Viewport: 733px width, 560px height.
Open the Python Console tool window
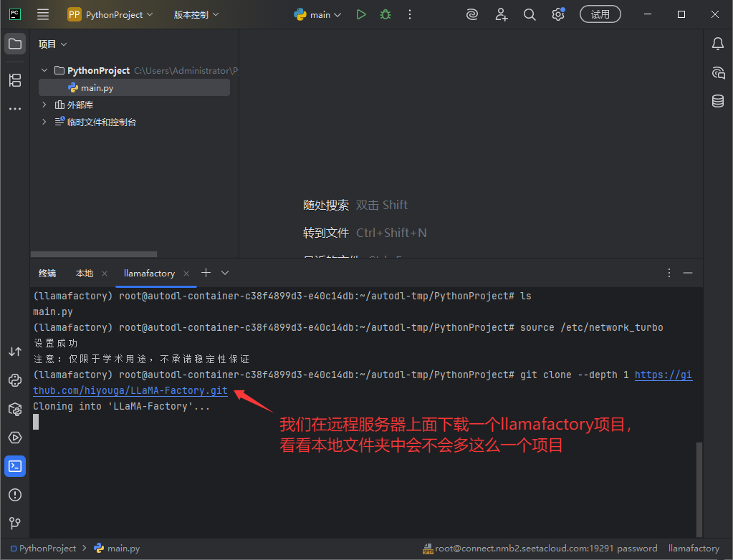coord(15,381)
